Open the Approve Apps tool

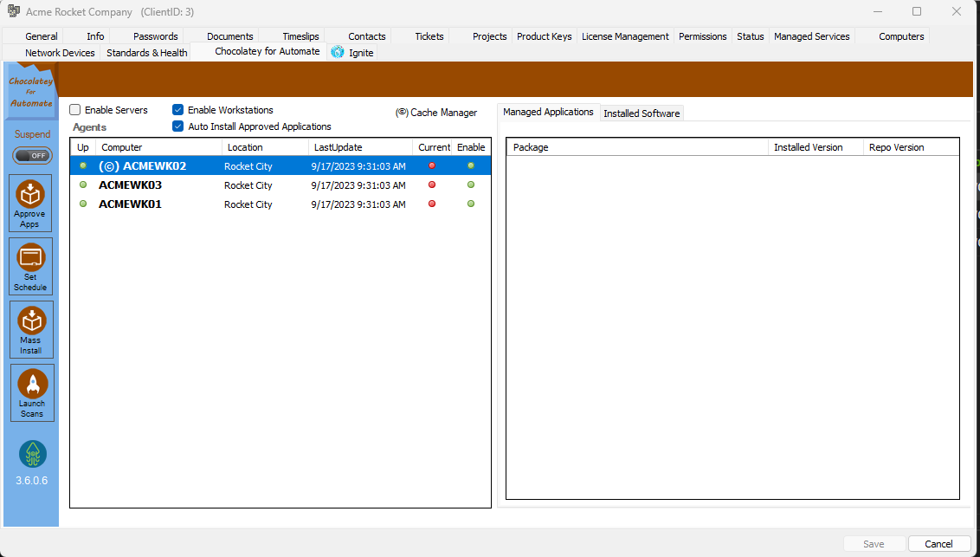tap(30, 204)
